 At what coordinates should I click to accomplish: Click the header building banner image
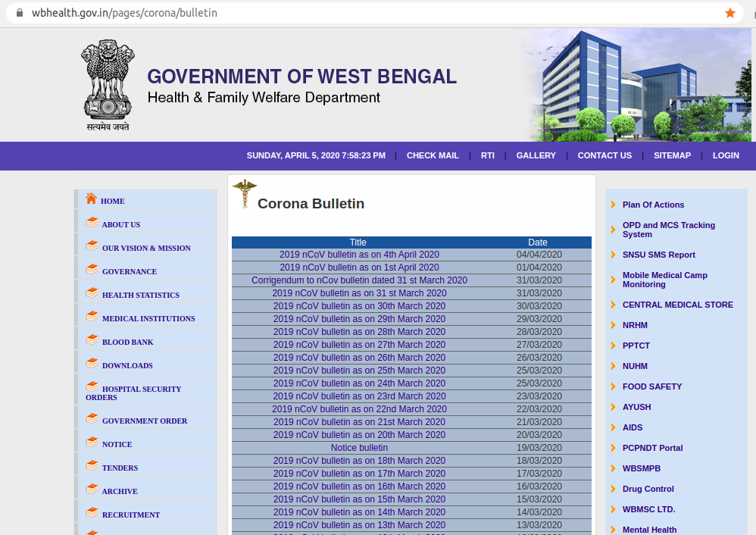(636, 85)
